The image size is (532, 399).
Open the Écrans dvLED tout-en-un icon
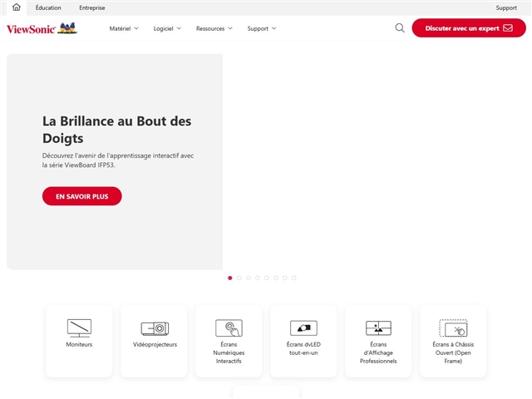pos(303,328)
